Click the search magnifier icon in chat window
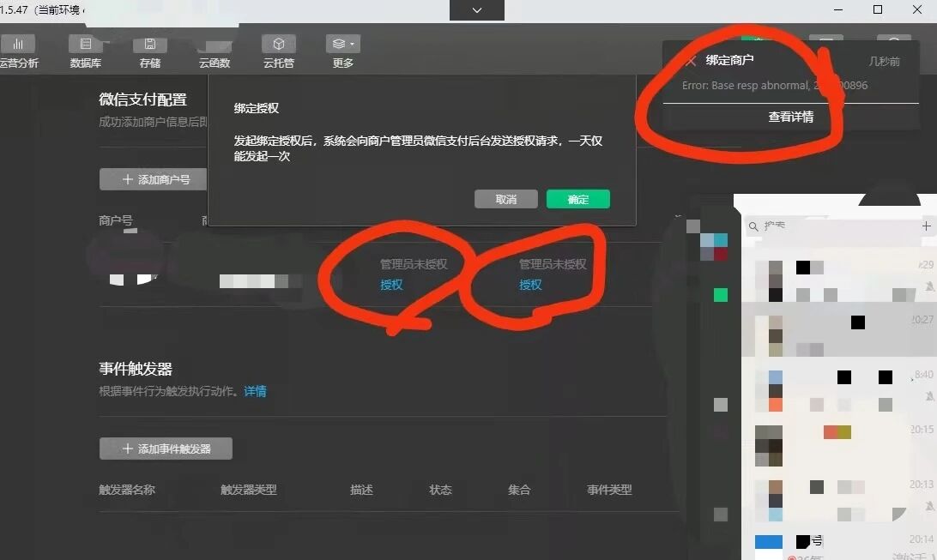 [x=753, y=227]
